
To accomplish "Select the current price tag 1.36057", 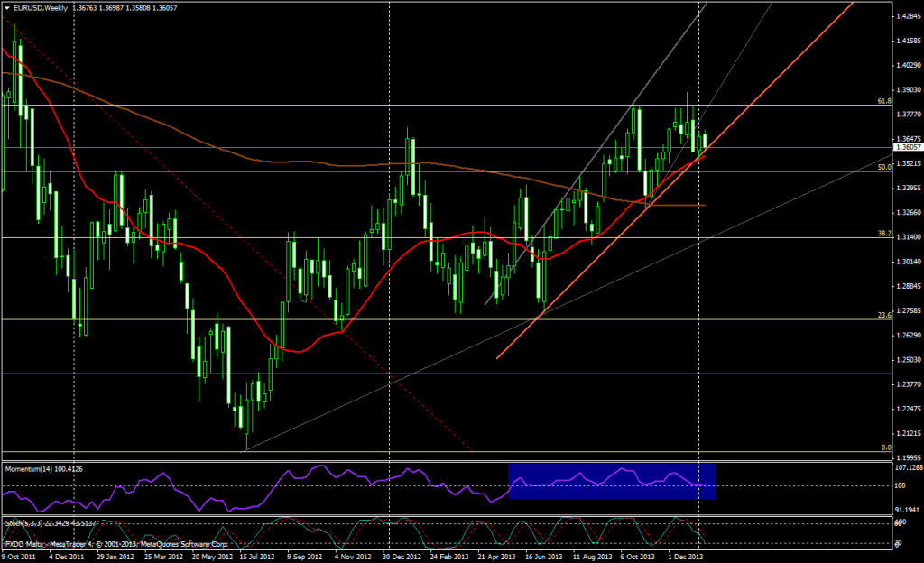I will (x=907, y=146).
